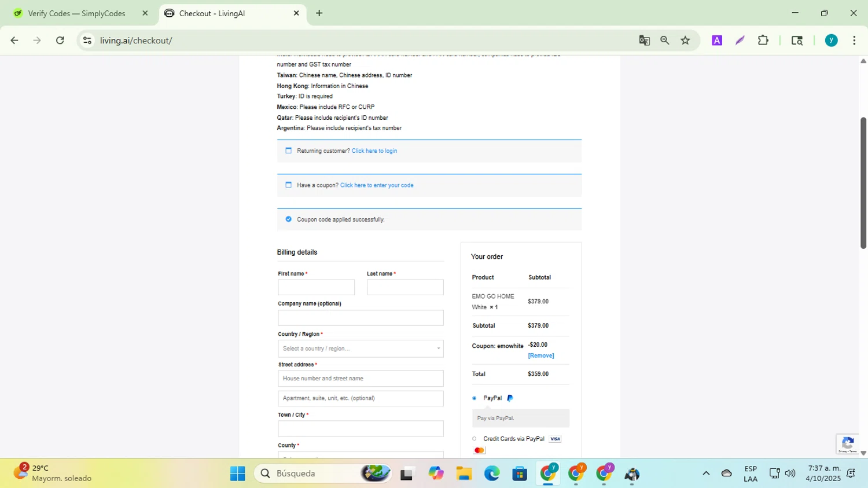Click the Total $359.00 amount
The width and height of the screenshot is (868, 488).
(538, 374)
